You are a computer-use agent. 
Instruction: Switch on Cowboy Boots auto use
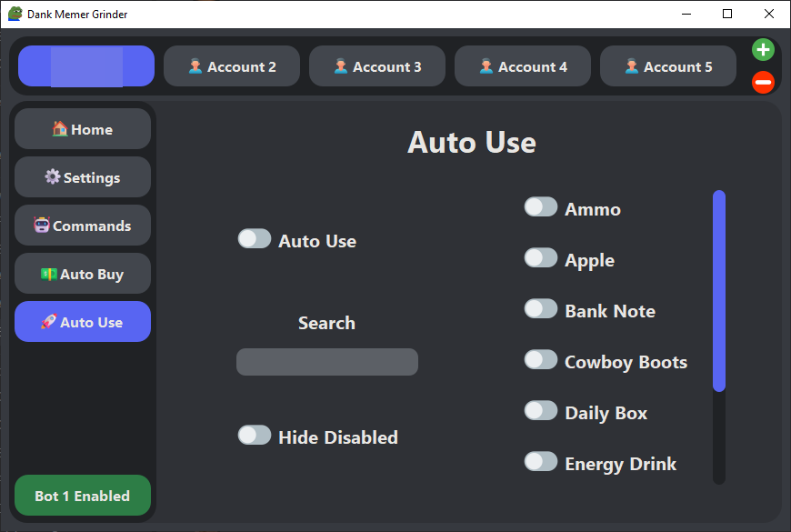541,360
